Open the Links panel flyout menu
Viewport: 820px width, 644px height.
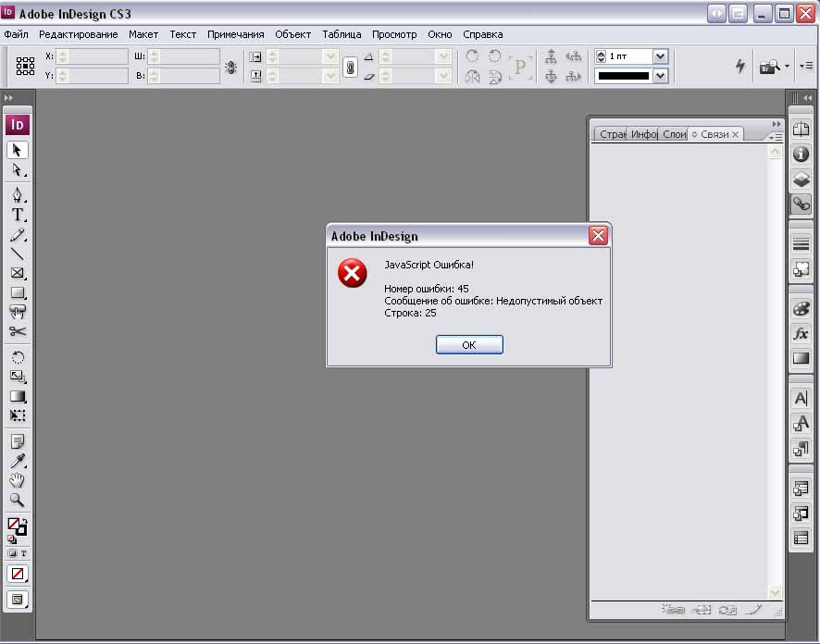pos(776,137)
